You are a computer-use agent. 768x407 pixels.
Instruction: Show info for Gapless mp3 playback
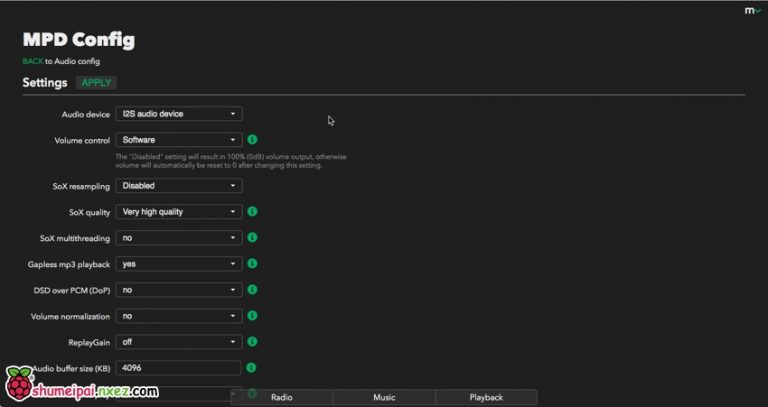(x=253, y=264)
